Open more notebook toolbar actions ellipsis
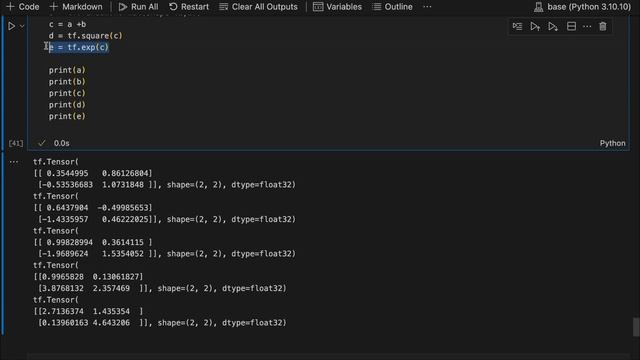640x360 pixels. (x=427, y=7)
